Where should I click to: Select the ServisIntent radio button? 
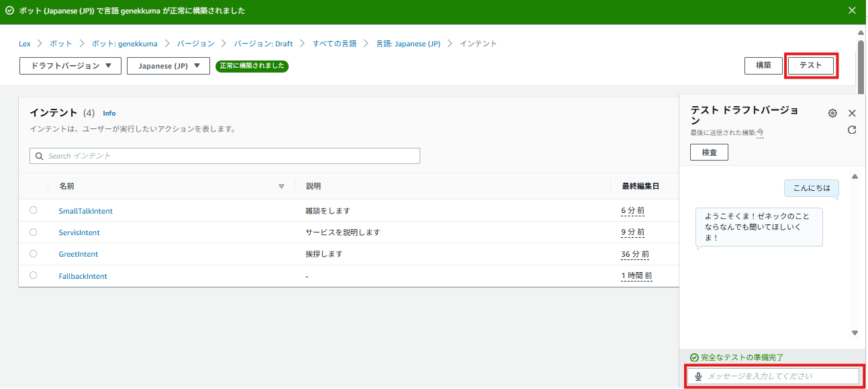click(x=34, y=232)
